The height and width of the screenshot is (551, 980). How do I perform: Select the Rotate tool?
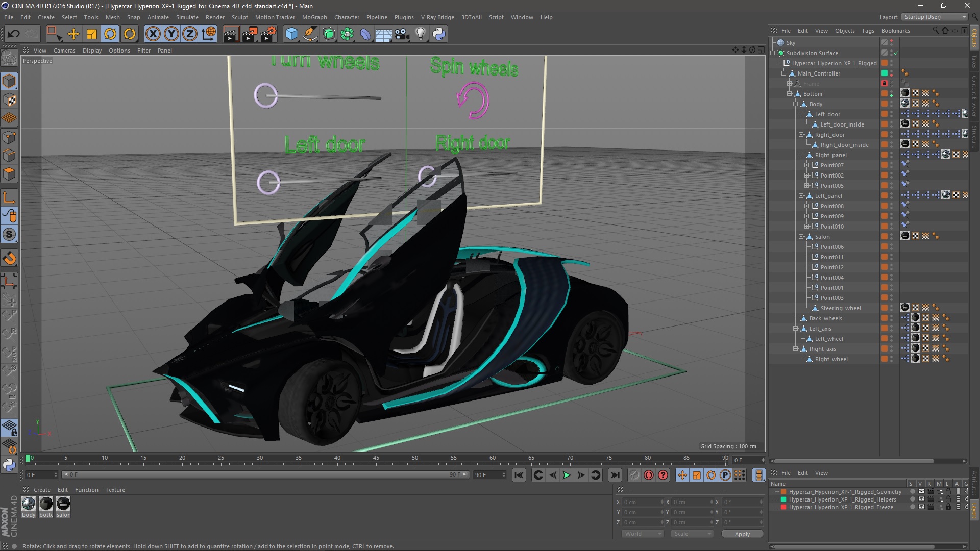110,34
